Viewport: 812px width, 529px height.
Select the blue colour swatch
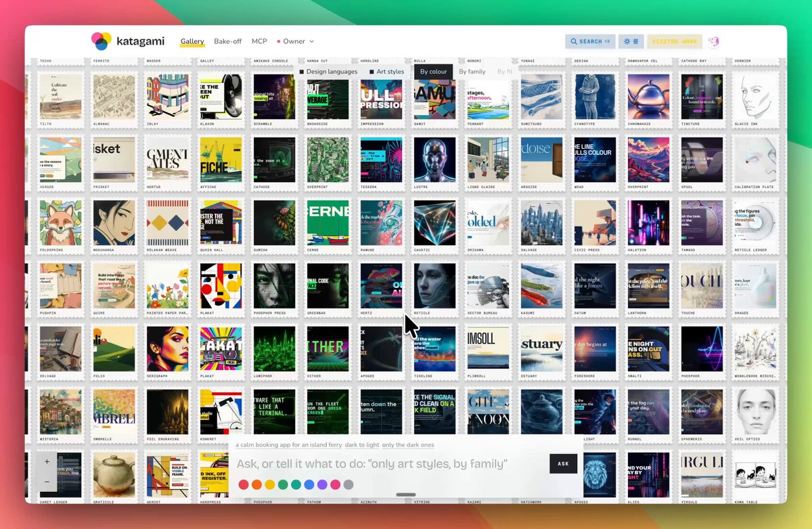tap(309, 484)
